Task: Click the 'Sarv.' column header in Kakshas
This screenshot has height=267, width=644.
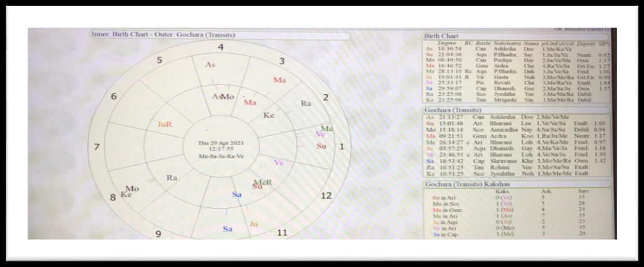Action: click(584, 191)
